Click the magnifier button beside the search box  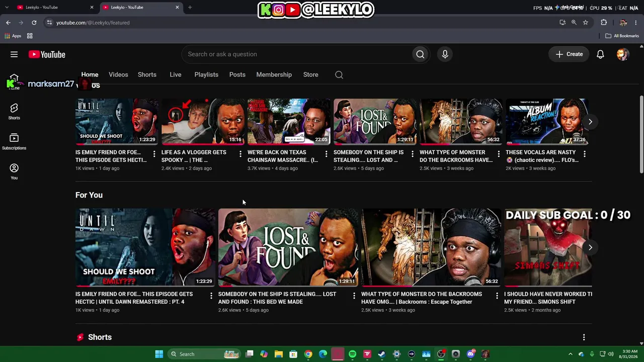[420, 54]
